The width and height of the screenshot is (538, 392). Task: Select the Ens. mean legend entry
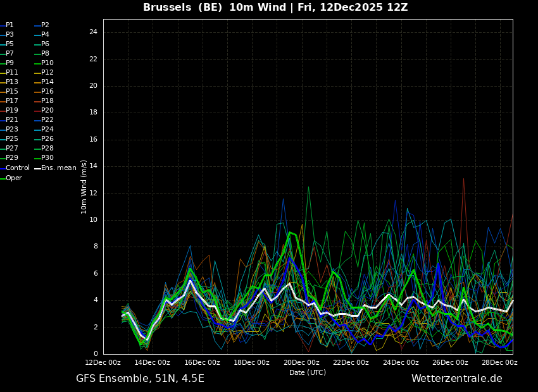(58, 168)
